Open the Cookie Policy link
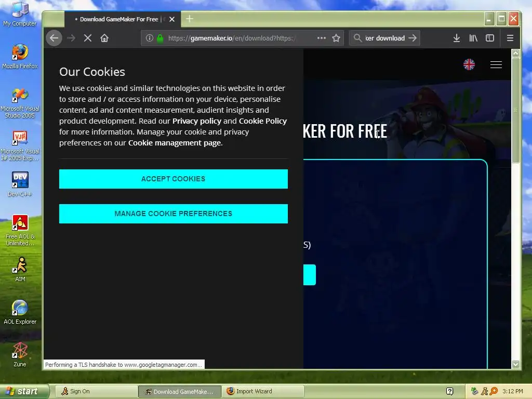Image resolution: width=532 pixels, height=399 pixels. 262,121
